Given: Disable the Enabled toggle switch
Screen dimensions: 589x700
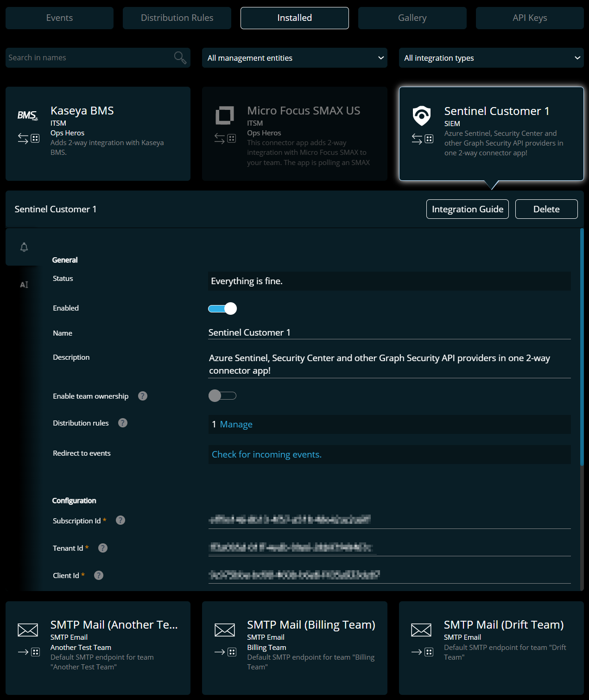Looking at the screenshot, I should (222, 309).
